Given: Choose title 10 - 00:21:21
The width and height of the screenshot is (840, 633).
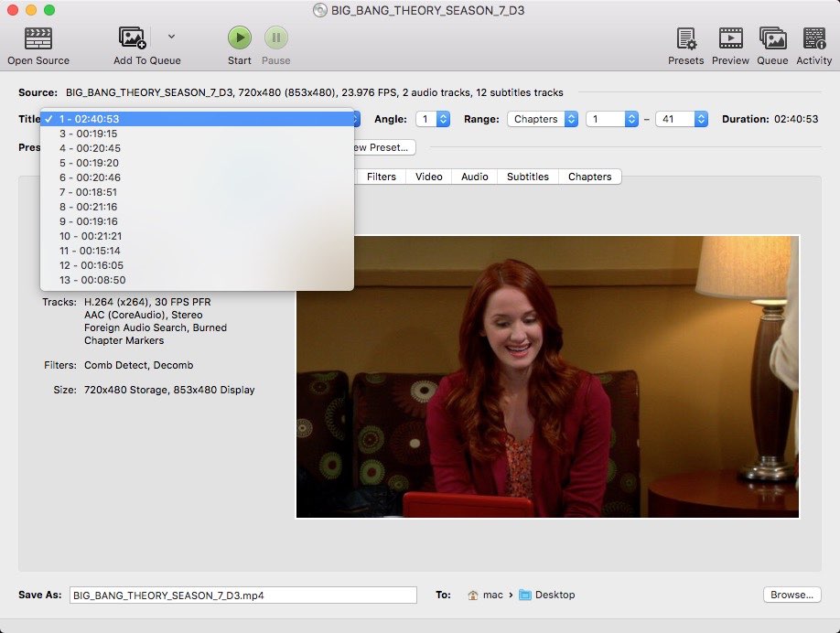Looking at the screenshot, I should tap(197, 236).
